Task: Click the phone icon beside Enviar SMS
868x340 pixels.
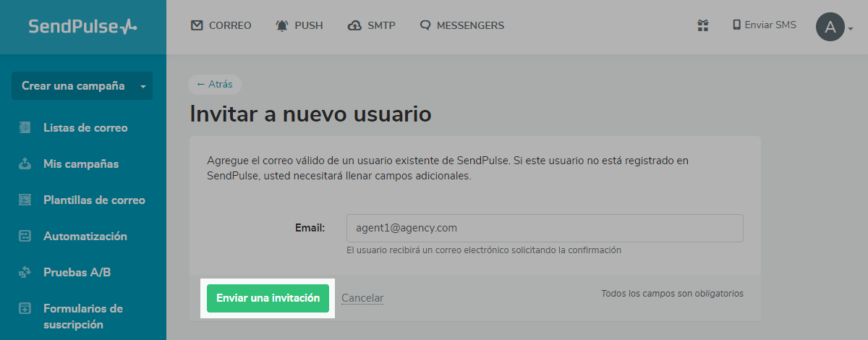Action: [737, 25]
